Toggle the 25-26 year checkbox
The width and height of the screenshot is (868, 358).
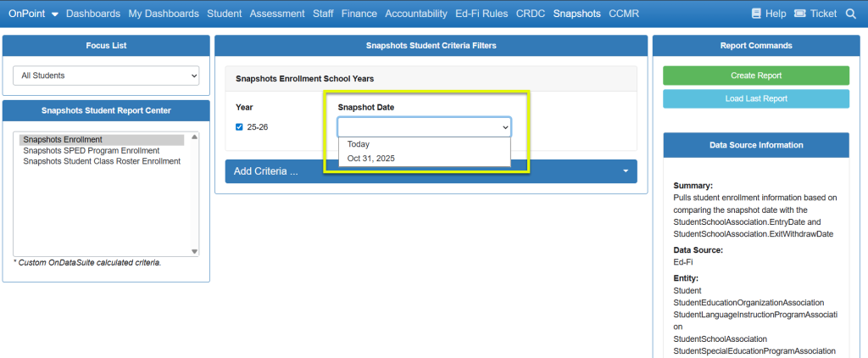pyautogui.click(x=239, y=127)
